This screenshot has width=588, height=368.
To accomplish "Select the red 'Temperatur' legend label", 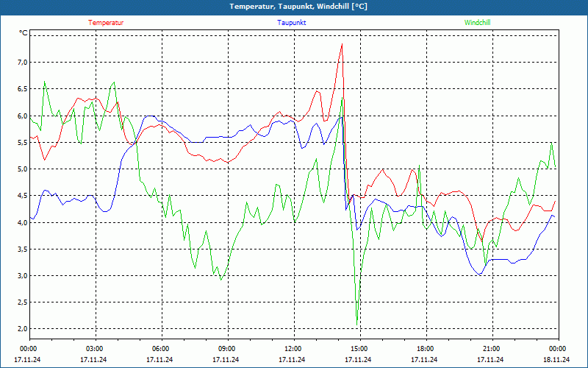I will pyautogui.click(x=106, y=23).
